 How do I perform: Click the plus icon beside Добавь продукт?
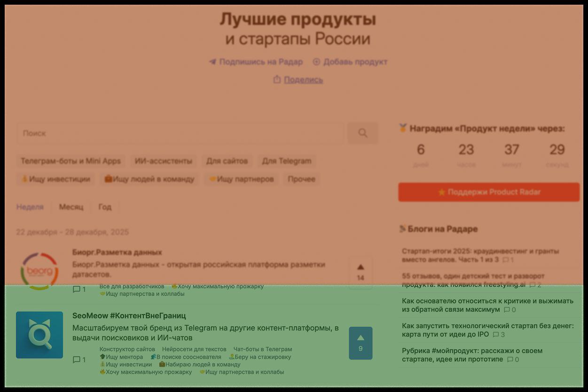(x=316, y=62)
